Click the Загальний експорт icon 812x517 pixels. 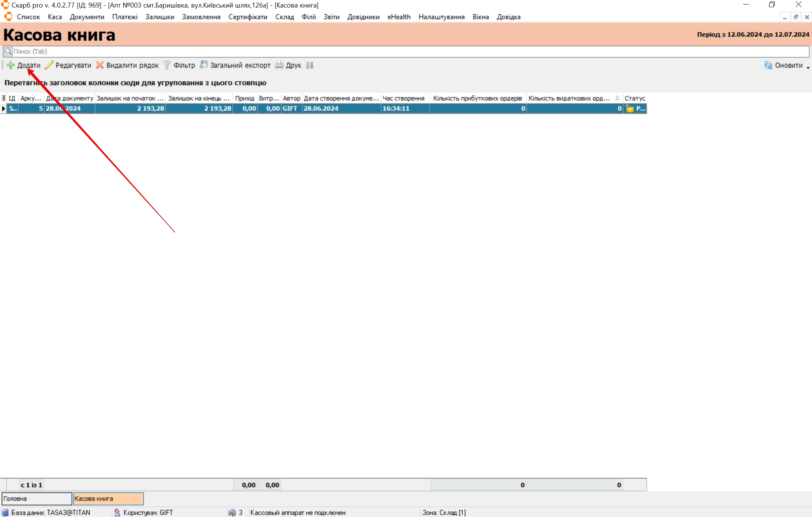point(203,65)
